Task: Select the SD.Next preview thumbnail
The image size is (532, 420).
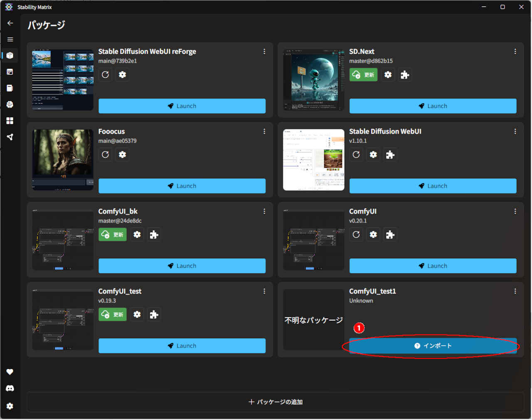Action: (x=314, y=80)
